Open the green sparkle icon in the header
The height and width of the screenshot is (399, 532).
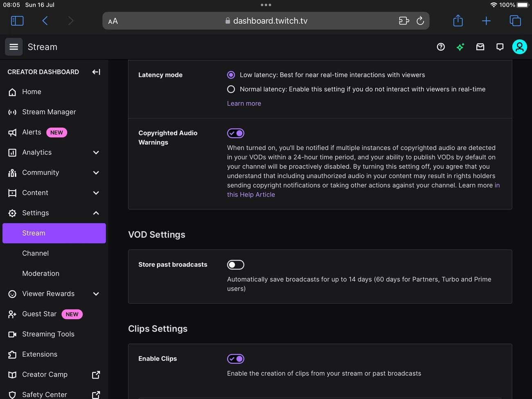(x=460, y=47)
